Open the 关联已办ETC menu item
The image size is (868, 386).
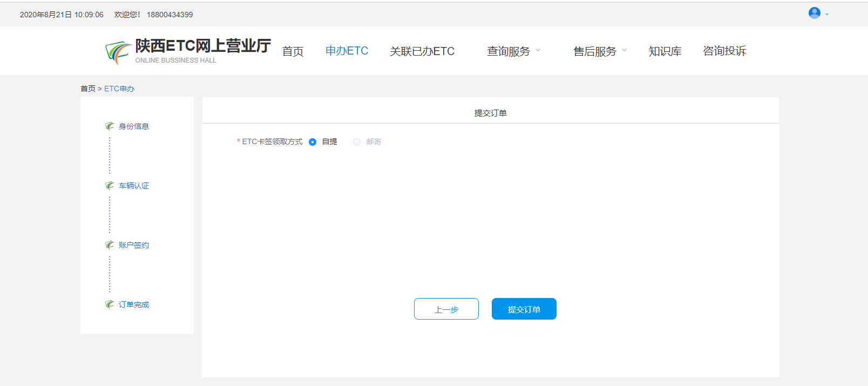click(x=422, y=51)
